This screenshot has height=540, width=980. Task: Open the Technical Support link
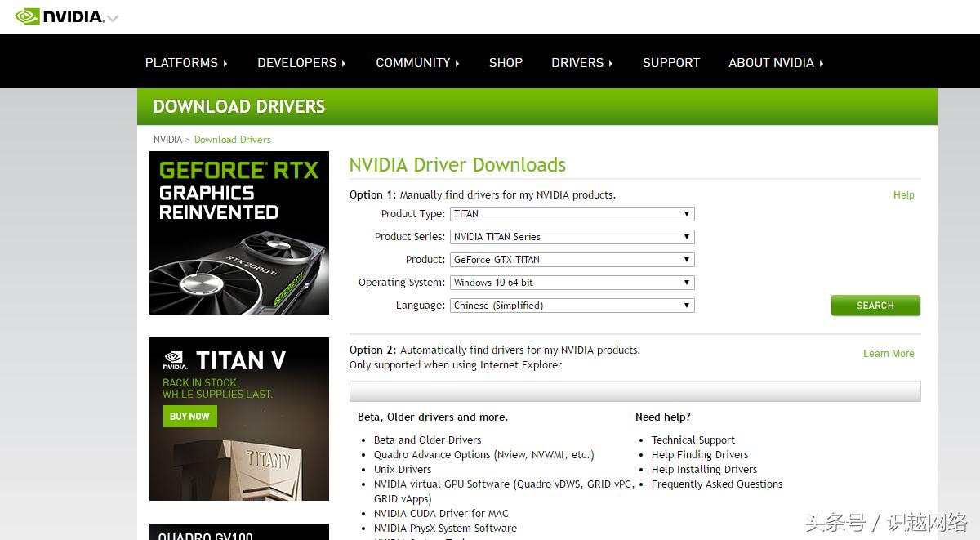point(693,440)
